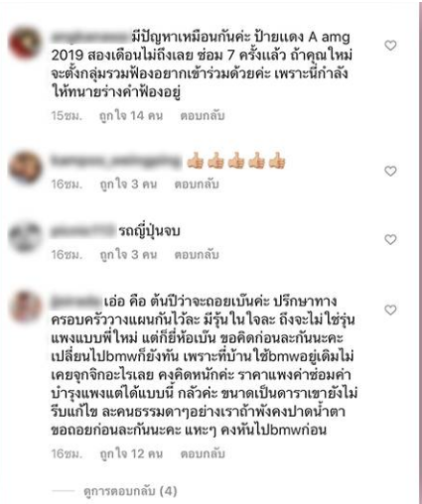
Task: View the 3 likes on the รถญี่ปุ่นจบ comment
Action: (128, 255)
